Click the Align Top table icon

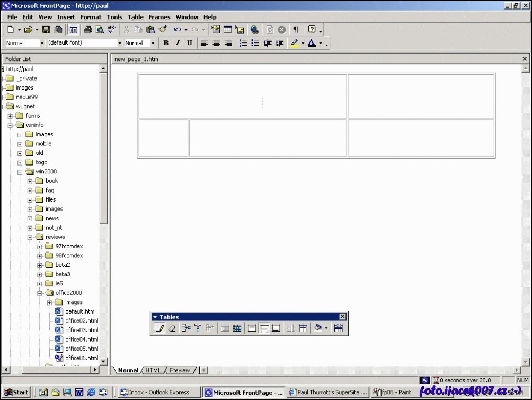coord(252,328)
